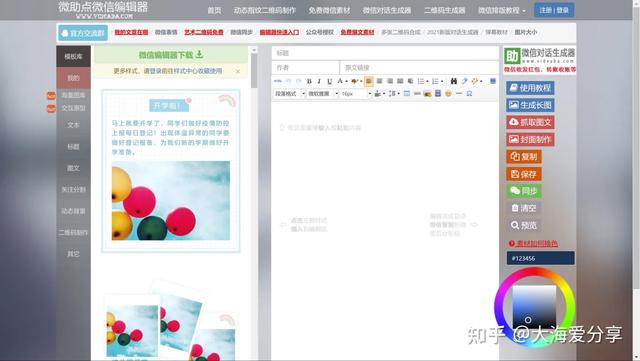640x361 pixels.
Task: Click the 清空 button
Action: (524, 208)
